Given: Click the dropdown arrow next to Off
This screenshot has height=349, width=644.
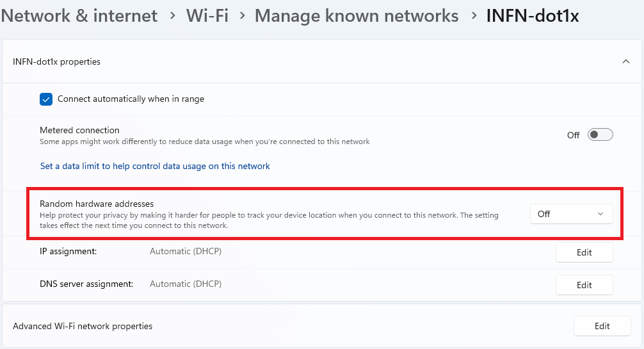Looking at the screenshot, I should (600, 214).
